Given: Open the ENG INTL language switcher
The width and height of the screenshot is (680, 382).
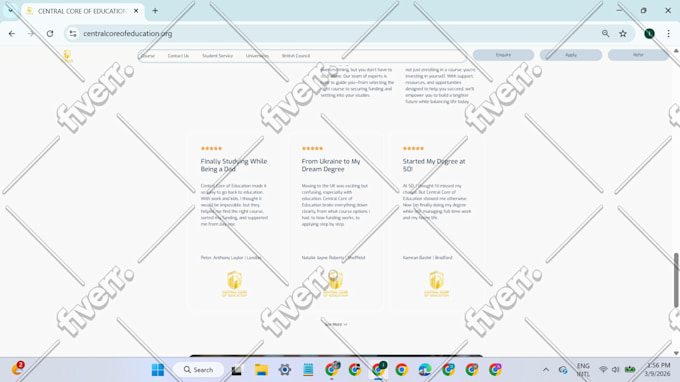Looking at the screenshot, I should tap(583, 370).
